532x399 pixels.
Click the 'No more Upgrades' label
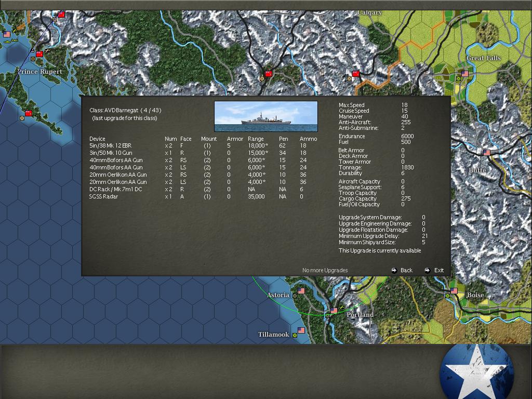click(x=325, y=270)
